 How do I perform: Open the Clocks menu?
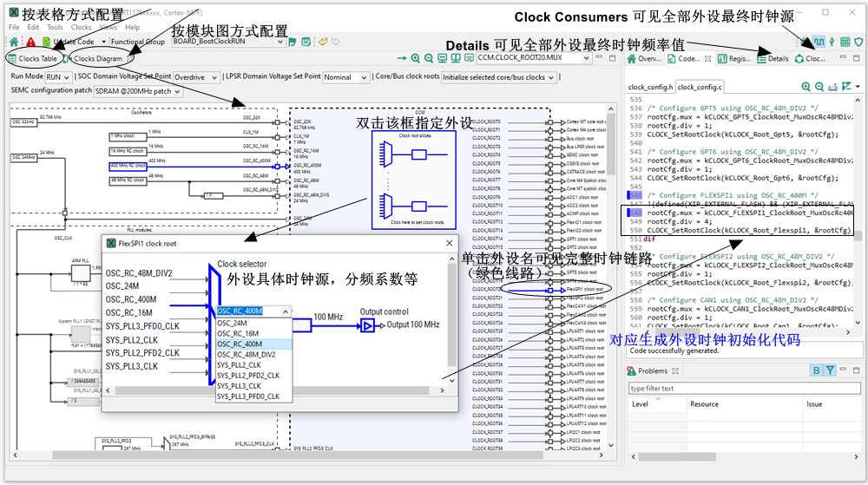81,27
